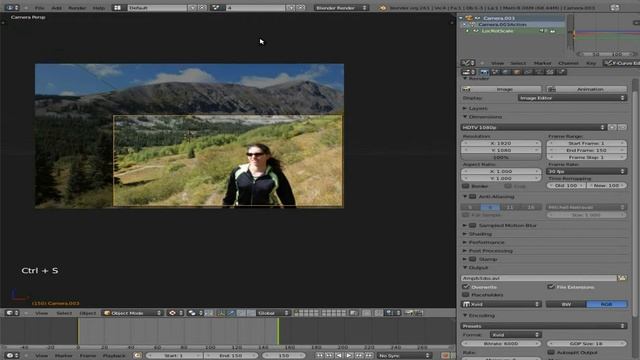Open the Object Mode dropdown
Screen dimensions: 640x360
(132, 313)
